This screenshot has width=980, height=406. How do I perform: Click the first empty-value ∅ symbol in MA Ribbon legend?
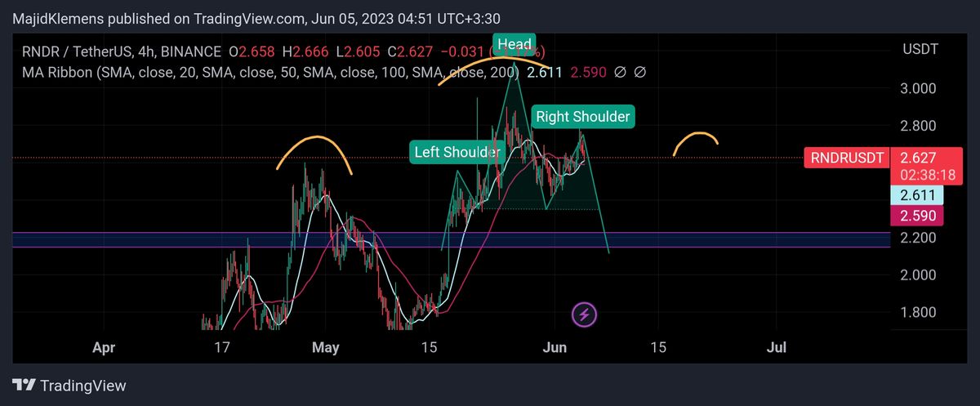620,73
